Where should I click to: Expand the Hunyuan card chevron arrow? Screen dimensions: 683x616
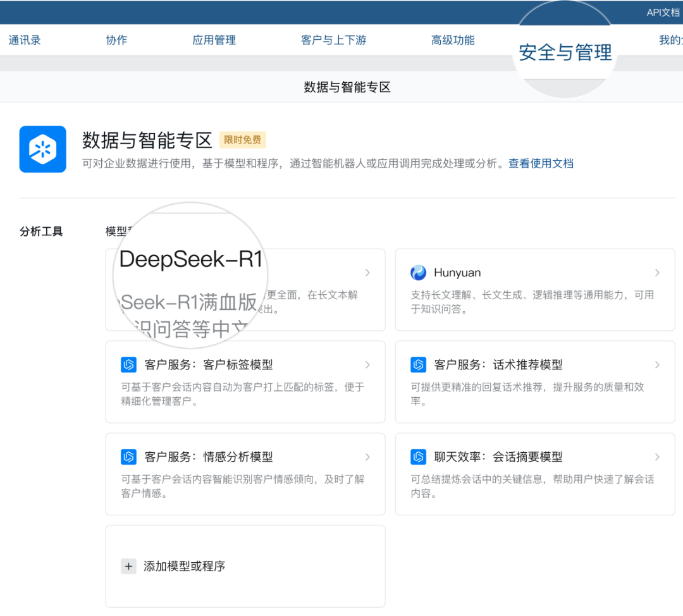pyautogui.click(x=657, y=273)
